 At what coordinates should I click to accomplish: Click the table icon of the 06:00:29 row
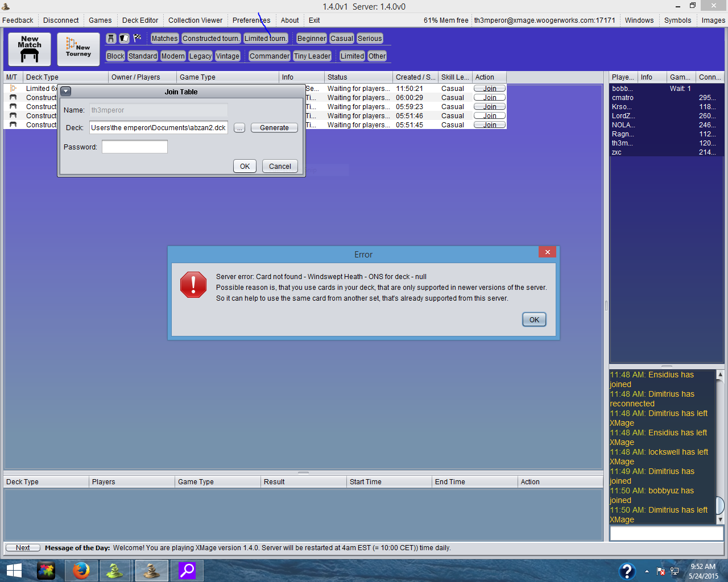tap(13, 97)
